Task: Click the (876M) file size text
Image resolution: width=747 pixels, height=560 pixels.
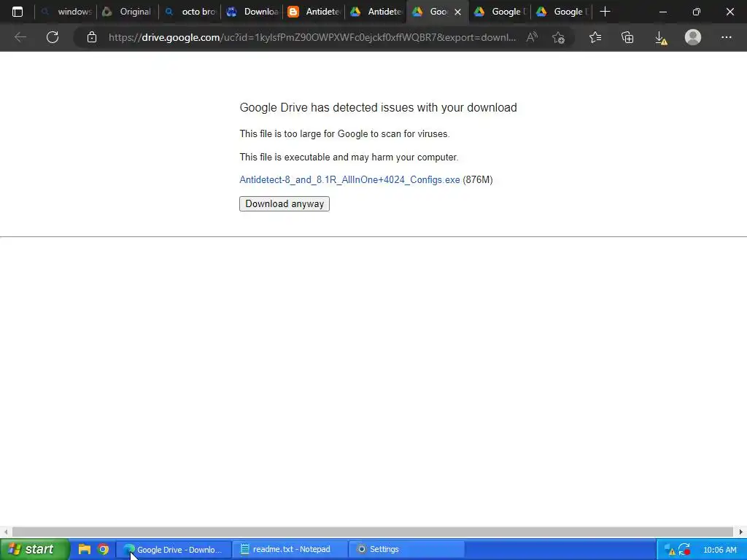Action: [x=478, y=179]
